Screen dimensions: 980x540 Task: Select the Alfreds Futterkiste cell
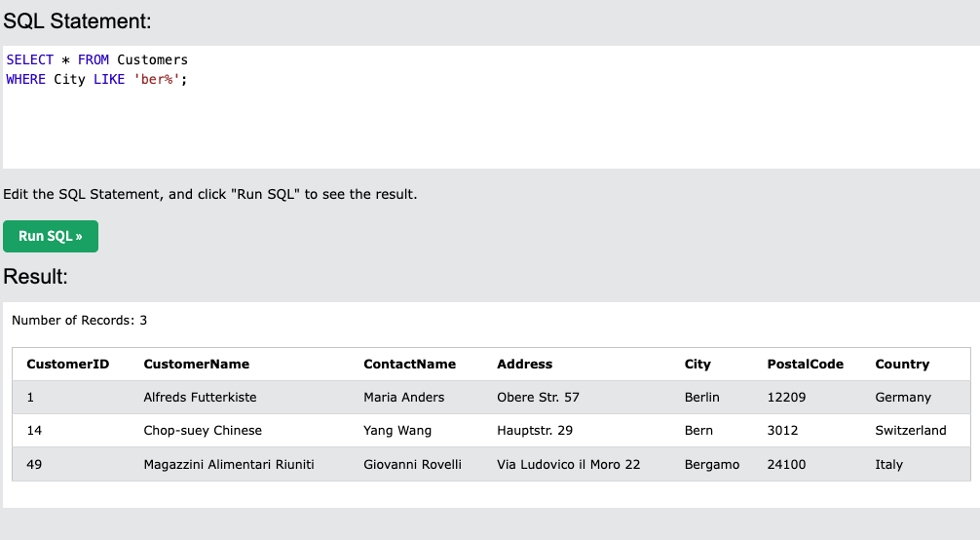pos(200,398)
